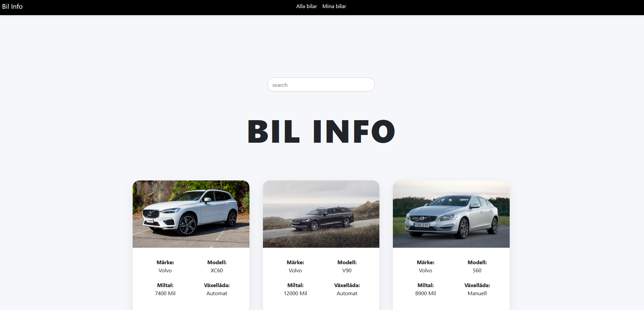
Task: Click the S60 model name text
Action: [477, 271]
